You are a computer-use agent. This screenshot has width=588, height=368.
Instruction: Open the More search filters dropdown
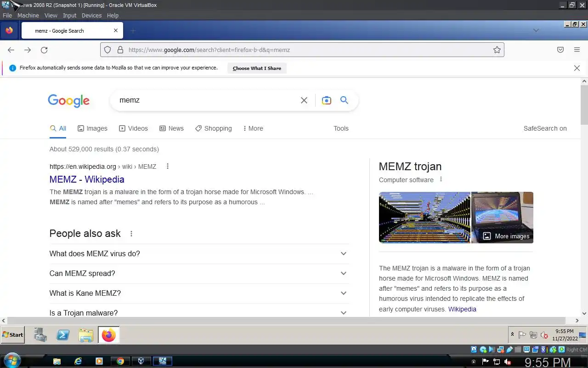coord(253,128)
